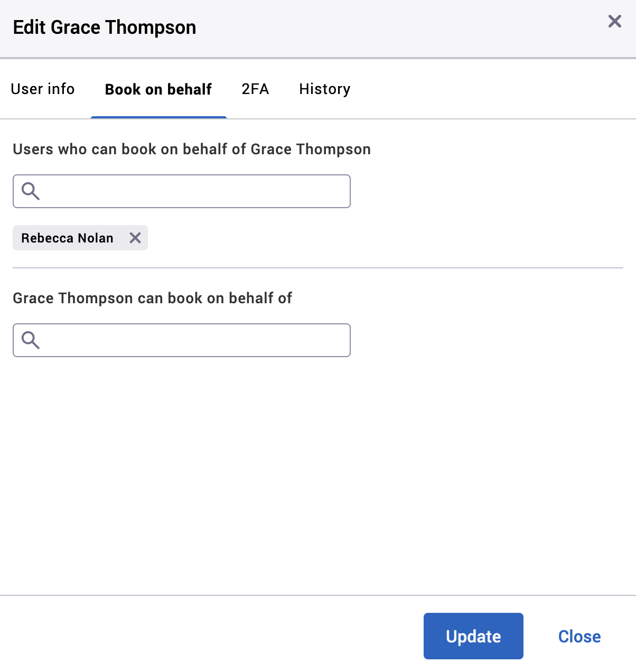Open the 2FA tab
636x672 pixels.
click(x=255, y=89)
